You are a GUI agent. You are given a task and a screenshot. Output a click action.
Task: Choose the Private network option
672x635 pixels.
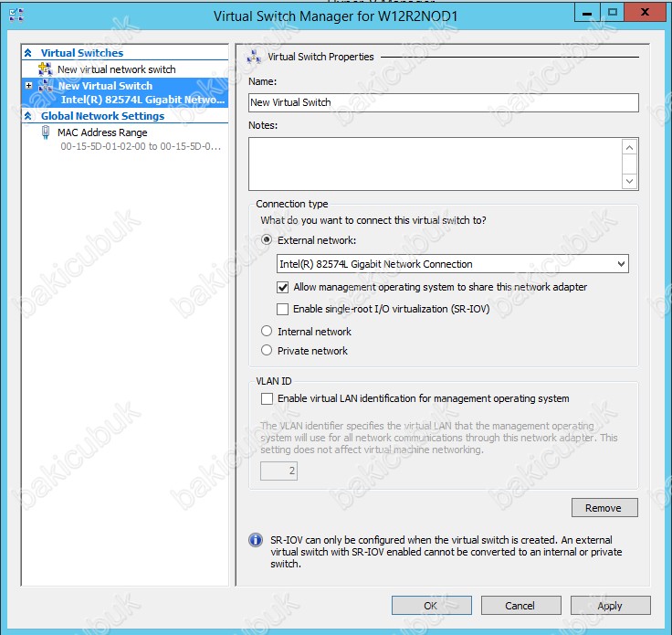coord(267,351)
